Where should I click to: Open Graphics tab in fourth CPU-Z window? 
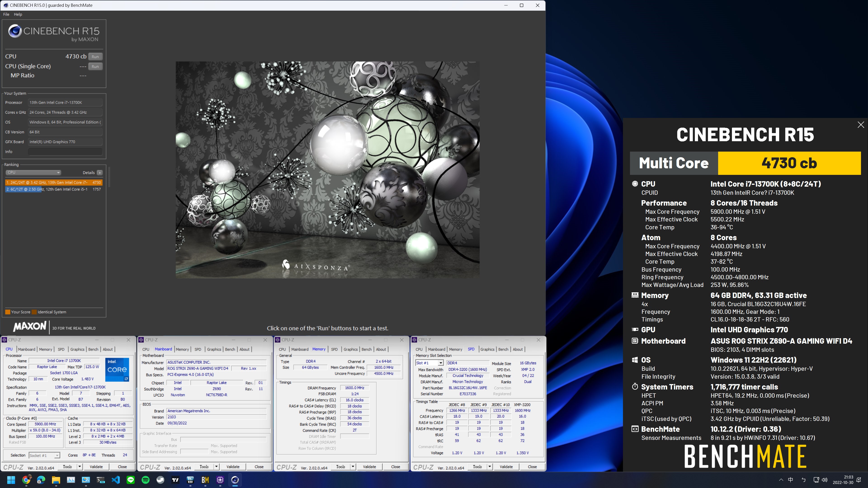[487, 349]
